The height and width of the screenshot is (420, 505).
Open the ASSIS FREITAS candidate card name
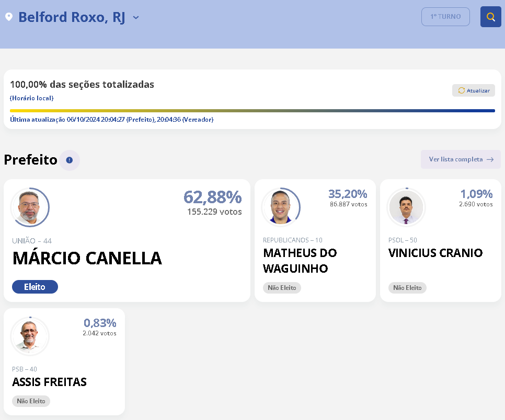click(x=49, y=382)
